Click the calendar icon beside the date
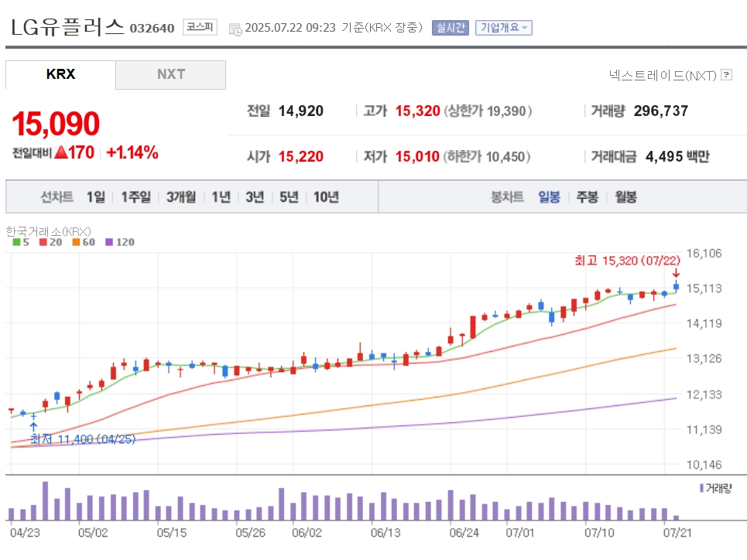Screen dimensions: 747x560 coord(235,29)
